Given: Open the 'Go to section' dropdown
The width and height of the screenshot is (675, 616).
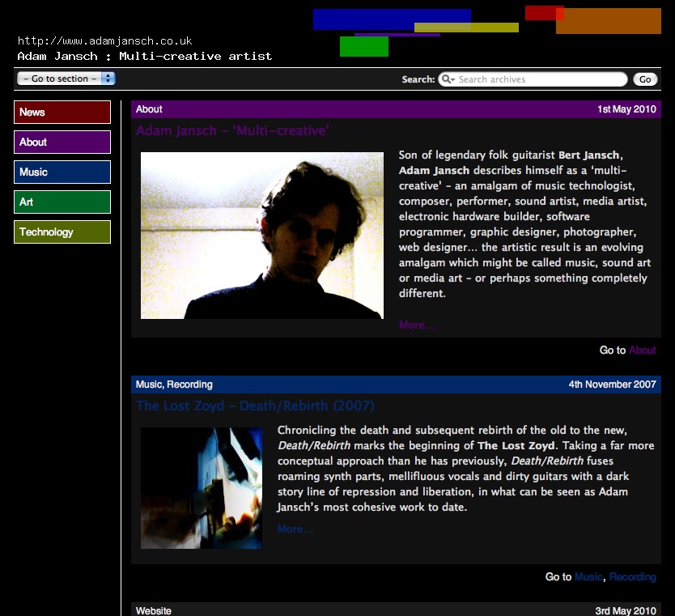Looking at the screenshot, I should click(66, 79).
